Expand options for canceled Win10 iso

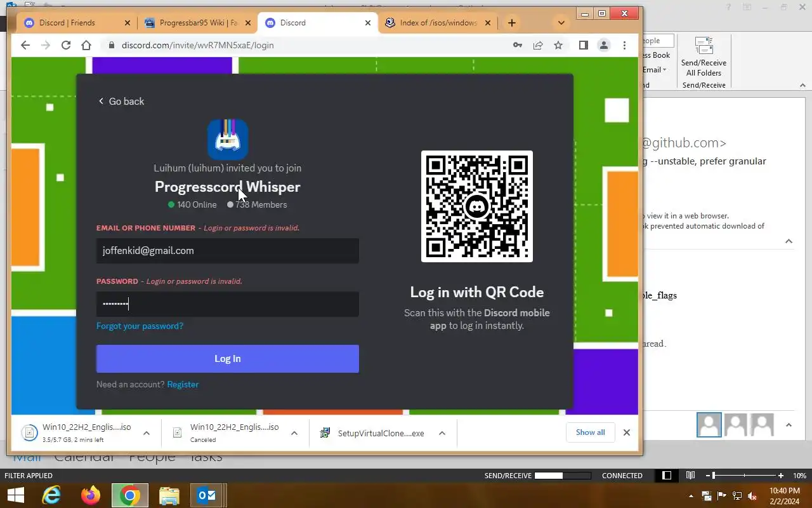(x=294, y=433)
